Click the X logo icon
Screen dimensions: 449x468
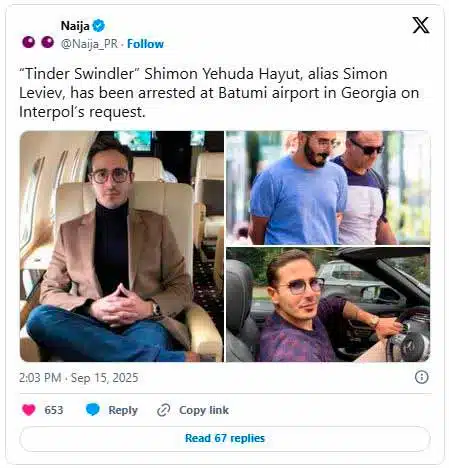421,25
